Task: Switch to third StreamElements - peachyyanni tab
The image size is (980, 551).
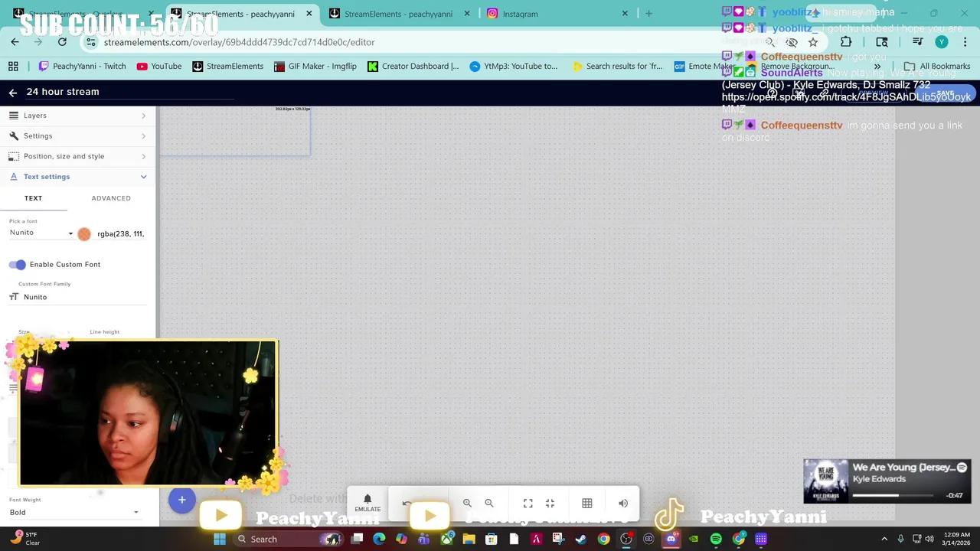Action: click(x=398, y=14)
